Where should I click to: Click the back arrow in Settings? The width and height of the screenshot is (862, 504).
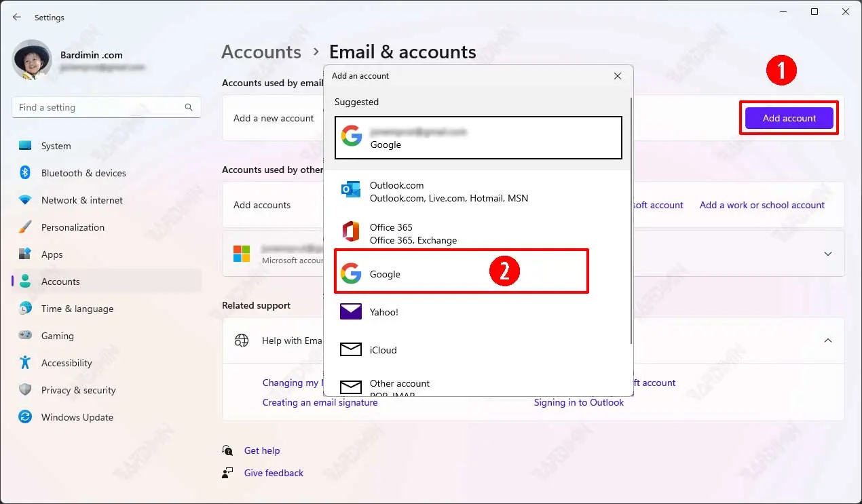coord(17,17)
